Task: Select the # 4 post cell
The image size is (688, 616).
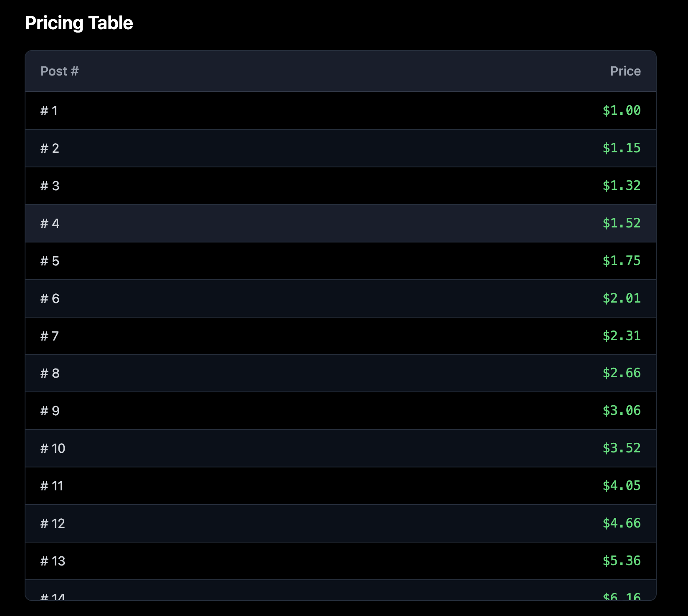Action: (50, 223)
